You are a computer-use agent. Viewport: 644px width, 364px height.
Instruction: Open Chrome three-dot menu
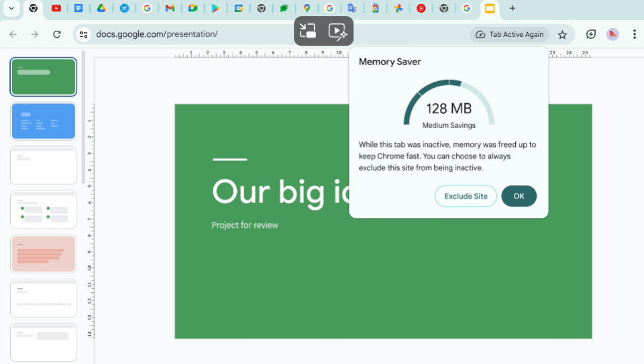click(x=634, y=34)
